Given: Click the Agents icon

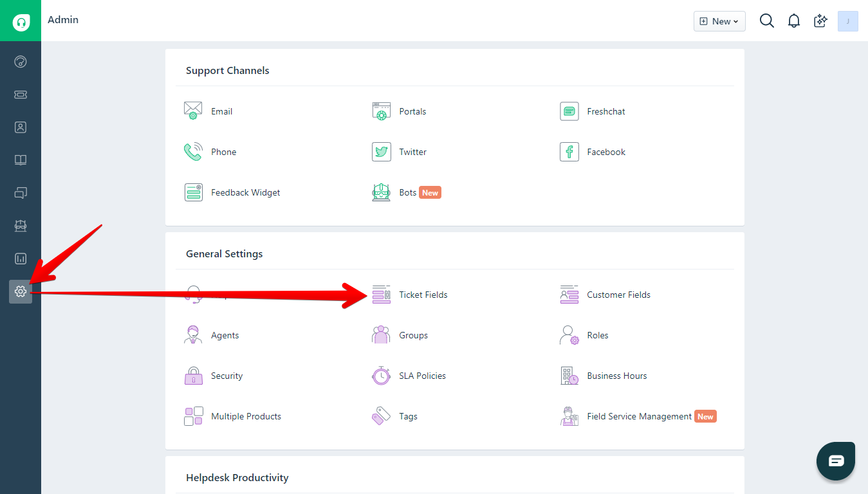Looking at the screenshot, I should (193, 335).
